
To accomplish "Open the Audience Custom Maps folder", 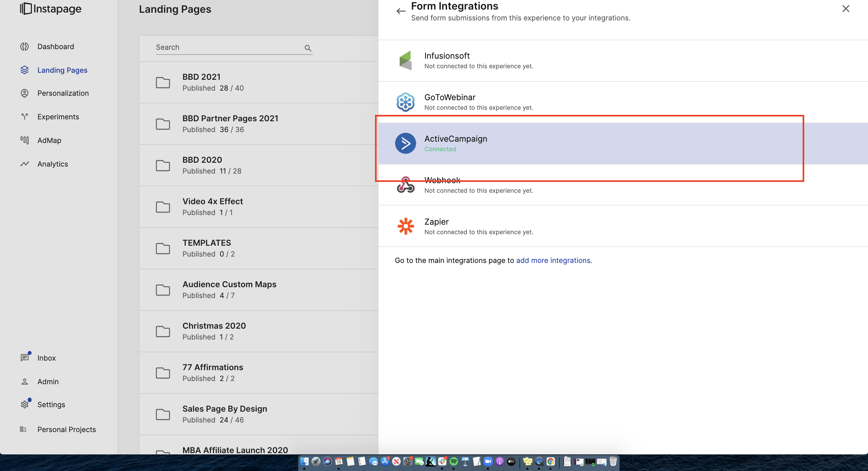I will pos(258,290).
